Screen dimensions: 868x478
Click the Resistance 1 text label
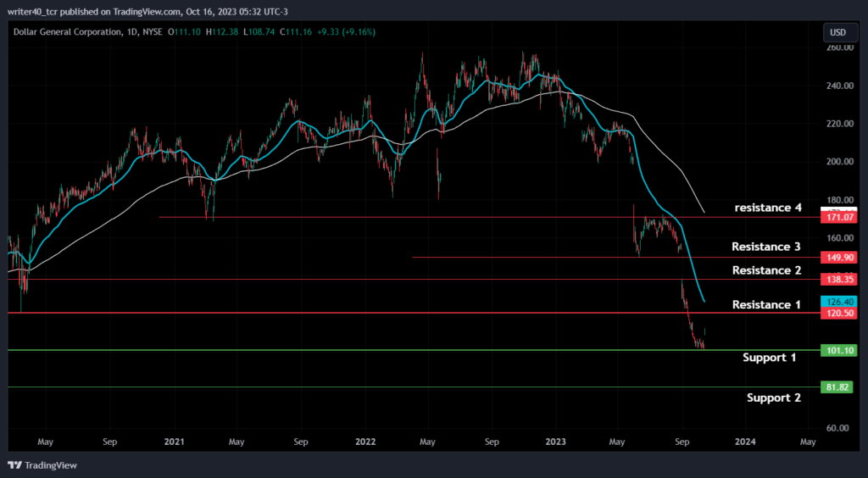(766, 305)
